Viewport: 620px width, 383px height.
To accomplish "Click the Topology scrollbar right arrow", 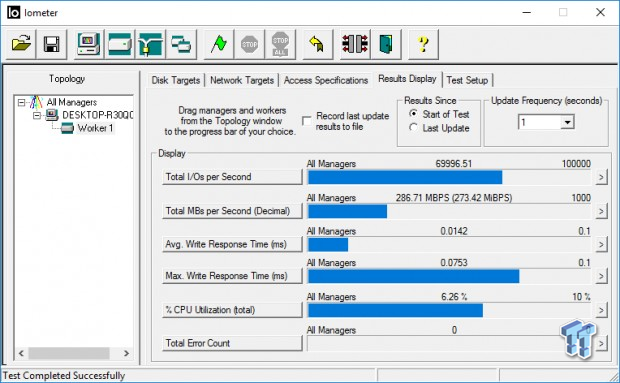I will point(126,353).
